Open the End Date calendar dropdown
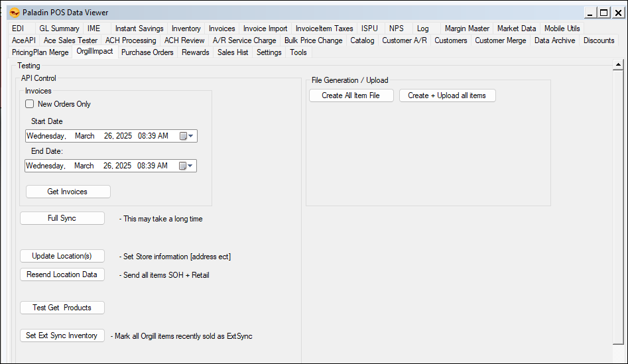Screen dimensions: 628x364 pyautogui.click(x=186, y=166)
